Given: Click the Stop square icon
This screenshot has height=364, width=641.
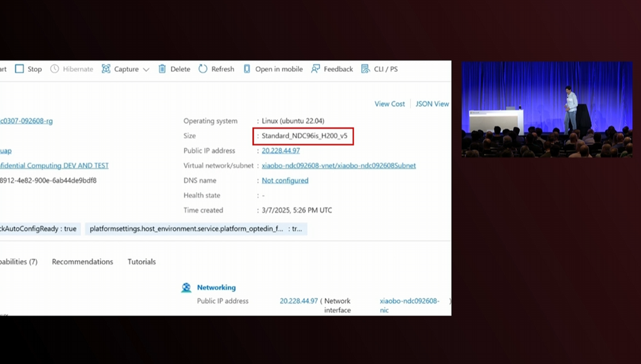Looking at the screenshot, I should click(19, 69).
